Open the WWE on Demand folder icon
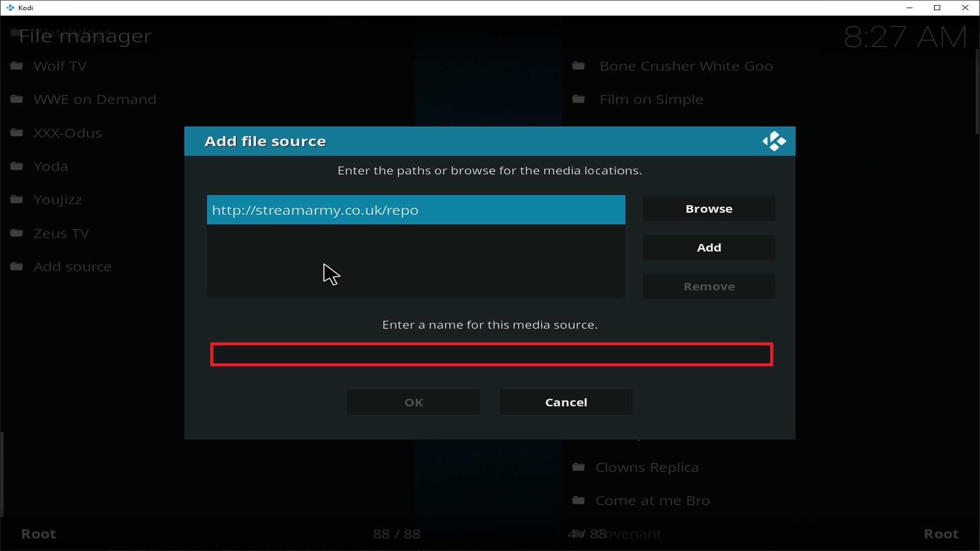This screenshot has width=980, height=551. [x=17, y=99]
